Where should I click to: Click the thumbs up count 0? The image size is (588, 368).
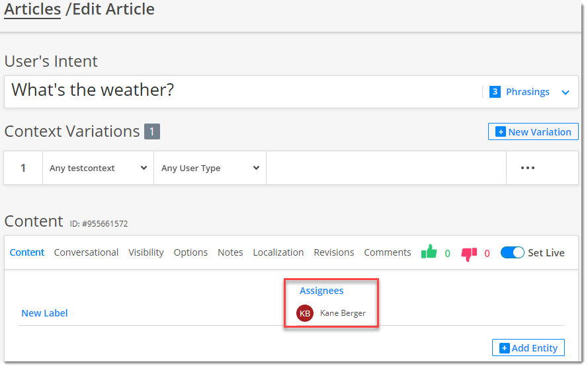[447, 254]
